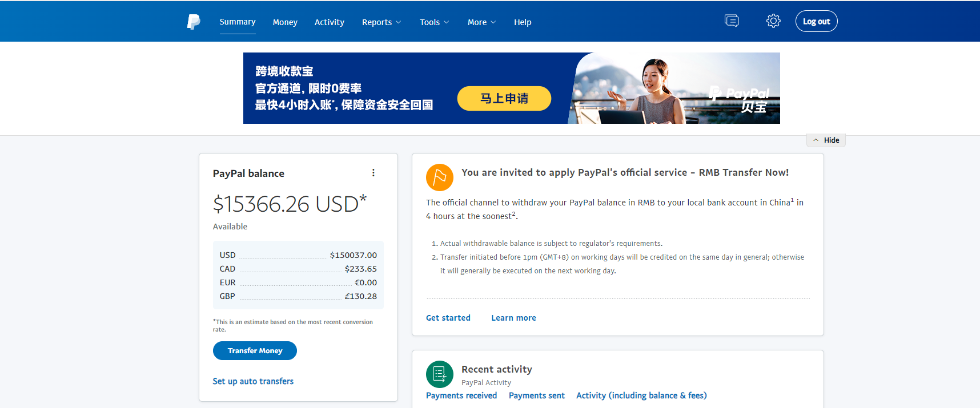Screen dimensions: 980x408
Task: Click the PayPal balance heading
Action: click(248, 173)
